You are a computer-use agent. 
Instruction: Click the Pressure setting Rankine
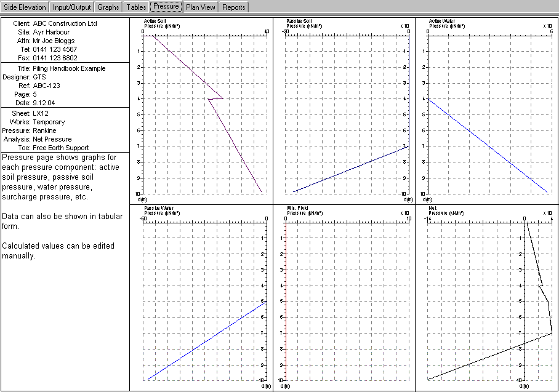click(44, 130)
